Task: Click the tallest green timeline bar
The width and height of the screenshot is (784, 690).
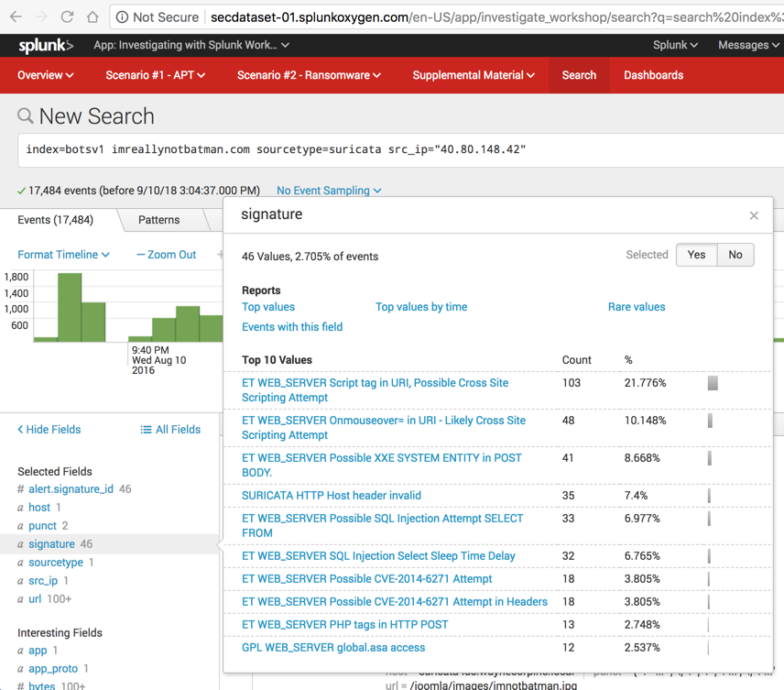Action: tap(70, 307)
